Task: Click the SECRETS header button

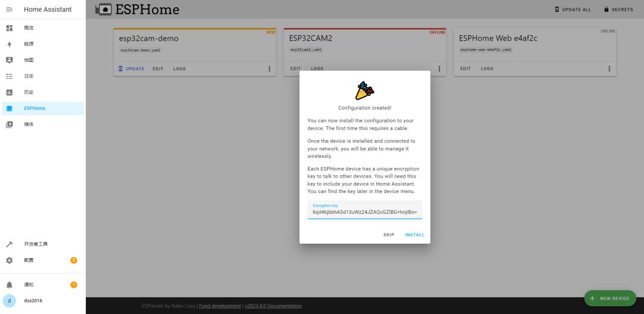Action: click(618, 10)
